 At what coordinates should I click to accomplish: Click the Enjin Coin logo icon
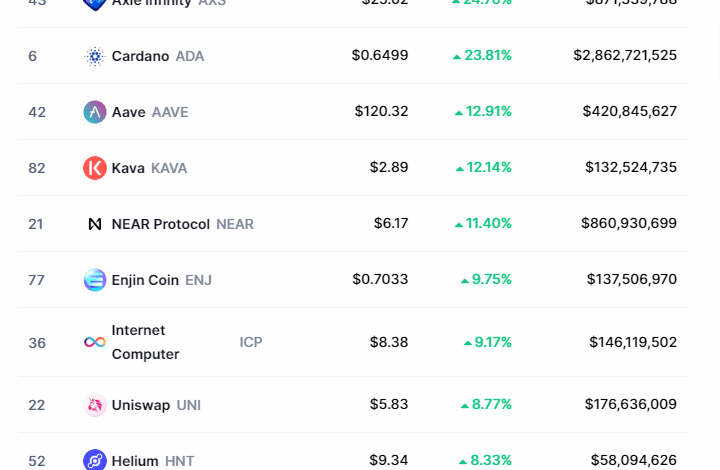coord(95,280)
